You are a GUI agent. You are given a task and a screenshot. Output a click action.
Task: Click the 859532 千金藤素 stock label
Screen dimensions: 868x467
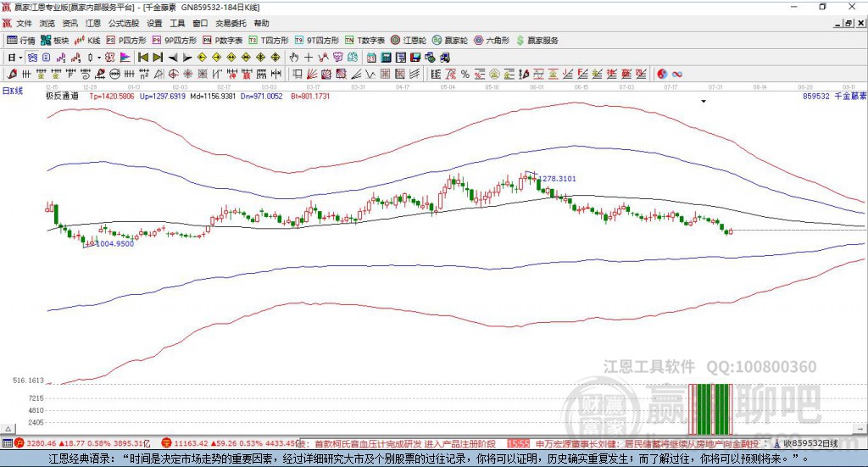point(834,97)
